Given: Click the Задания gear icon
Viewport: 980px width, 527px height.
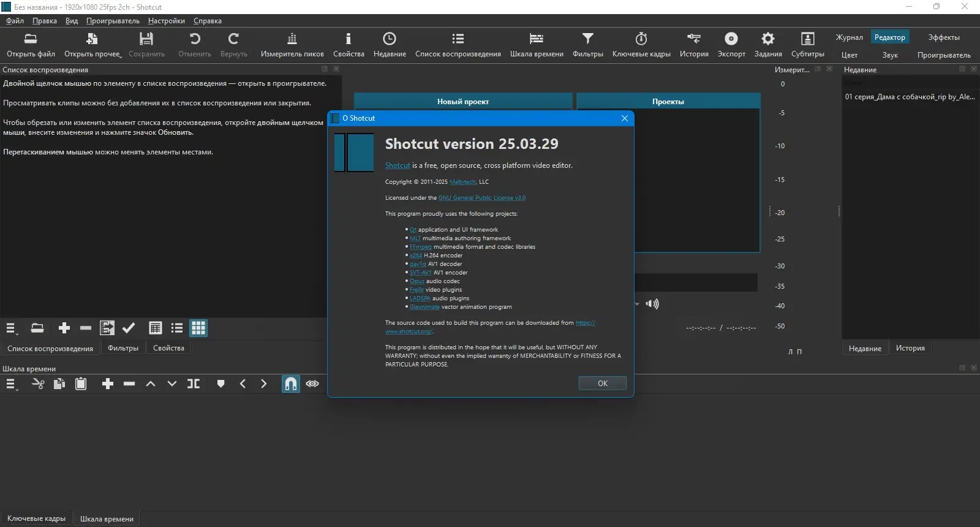Looking at the screenshot, I should pyautogui.click(x=768, y=39).
